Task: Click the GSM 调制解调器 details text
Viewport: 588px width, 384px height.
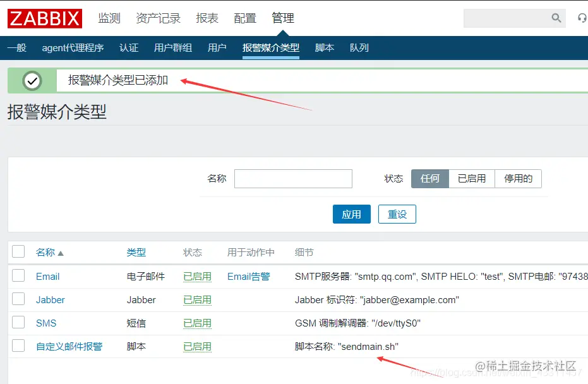Action: tap(357, 323)
